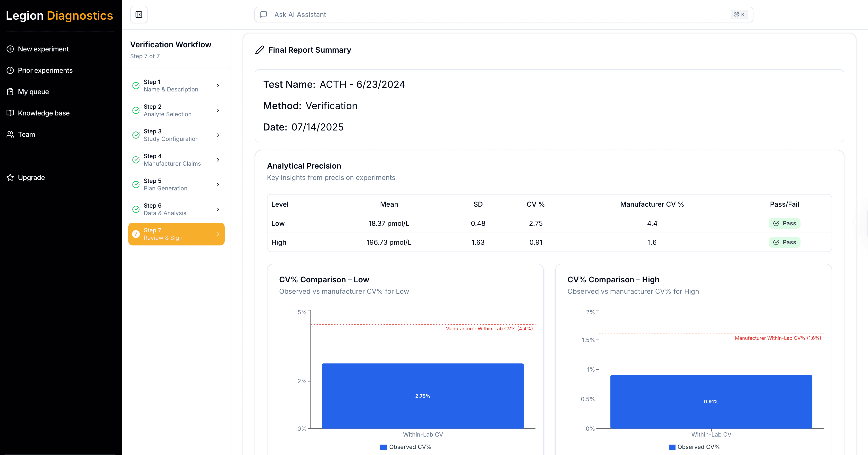
Task: Expand Step 3 Study Configuration chevron
Action: coord(218,135)
